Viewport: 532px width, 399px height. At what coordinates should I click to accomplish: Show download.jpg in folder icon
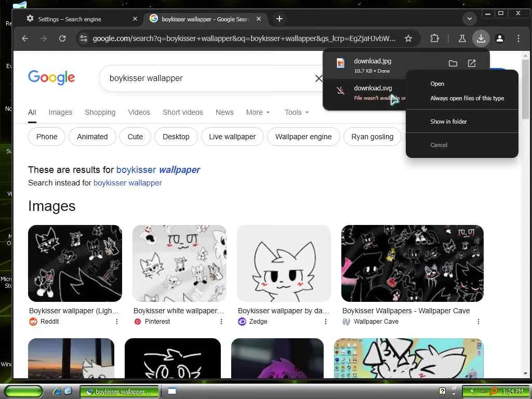(x=453, y=63)
